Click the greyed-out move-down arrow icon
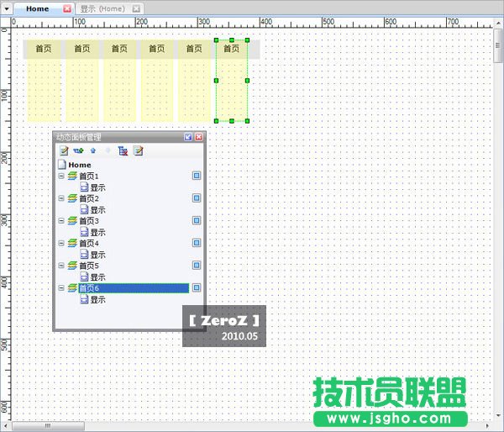Image resolution: width=504 pixels, height=432 pixels. tap(108, 150)
